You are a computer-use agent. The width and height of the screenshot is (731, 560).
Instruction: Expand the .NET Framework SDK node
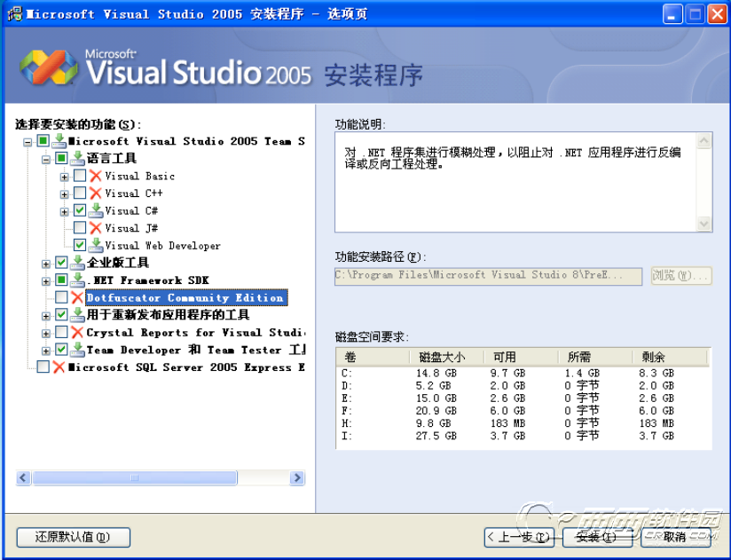click(x=46, y=280)
